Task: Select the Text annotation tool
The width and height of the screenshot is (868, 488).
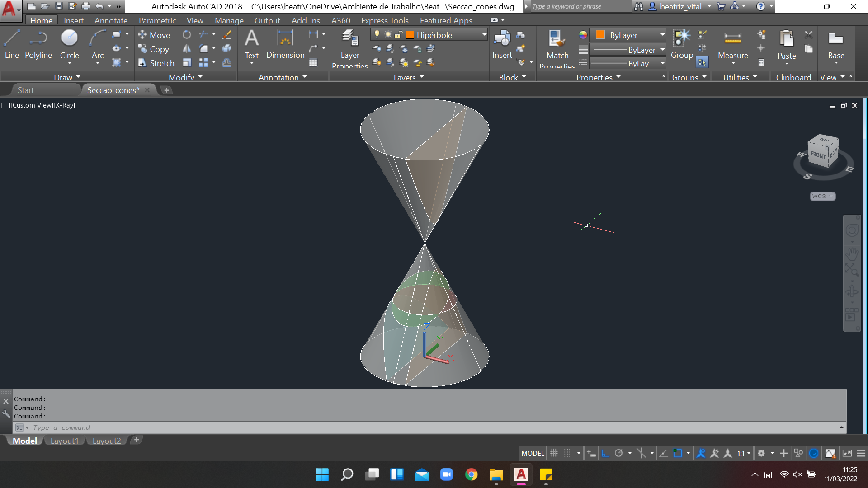Action: [x=252, y=44]
